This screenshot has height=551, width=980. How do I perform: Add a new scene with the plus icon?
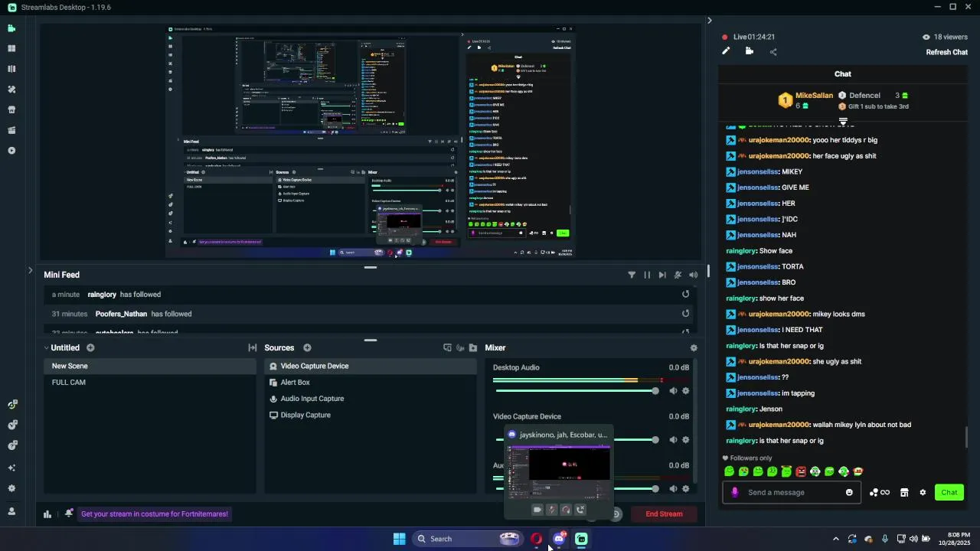90,347
